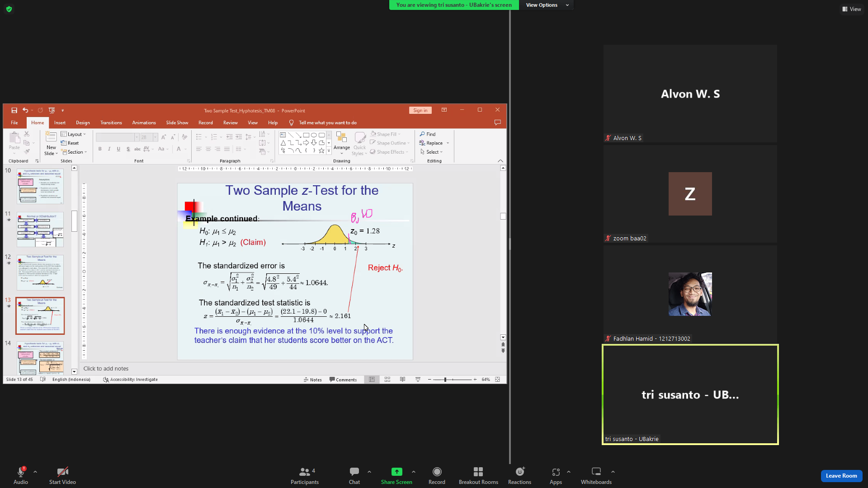Click the Zoom encryption shield icon
868x488 pixels.
coord(9,9)
